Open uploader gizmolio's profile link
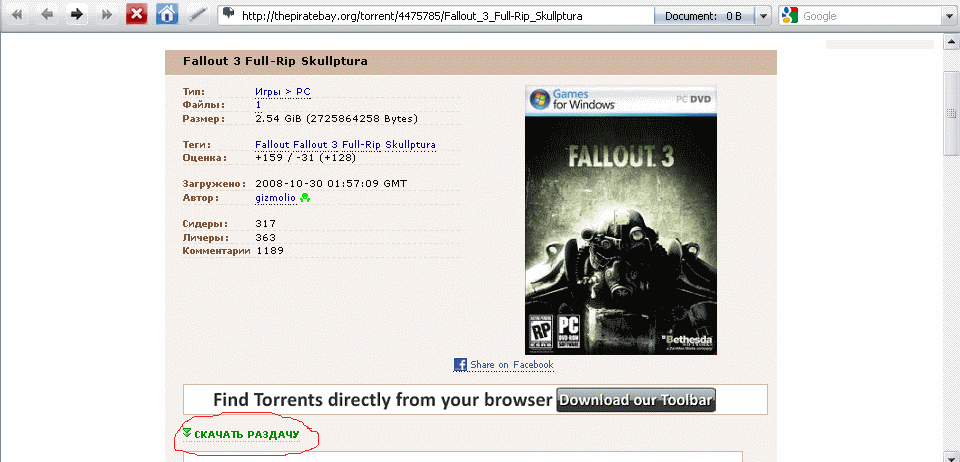This screenshot has width=960, height=462. (x=276, y=198)
